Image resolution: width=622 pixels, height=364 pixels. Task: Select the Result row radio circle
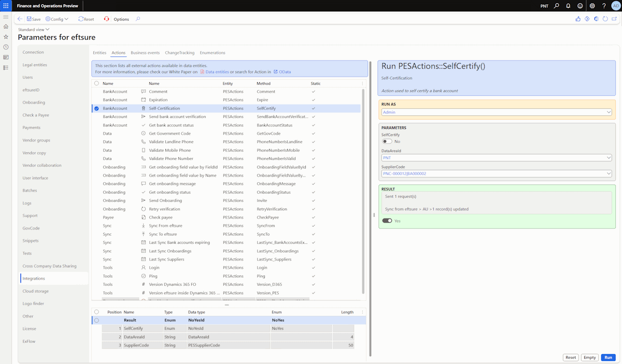(x=96, y=321)
